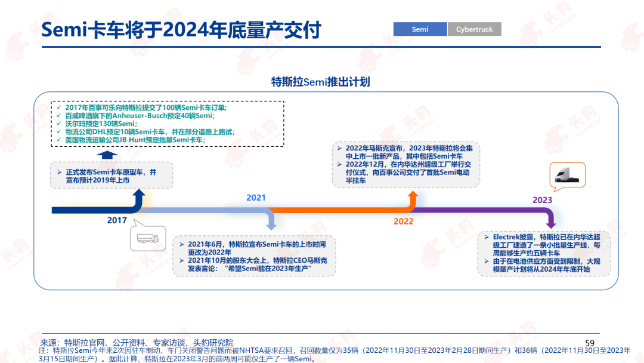
Task: Click the line '百威啤酒旗下的Anheuser-Busch预定40辆Semi'
Action: (x=140, y=115)
